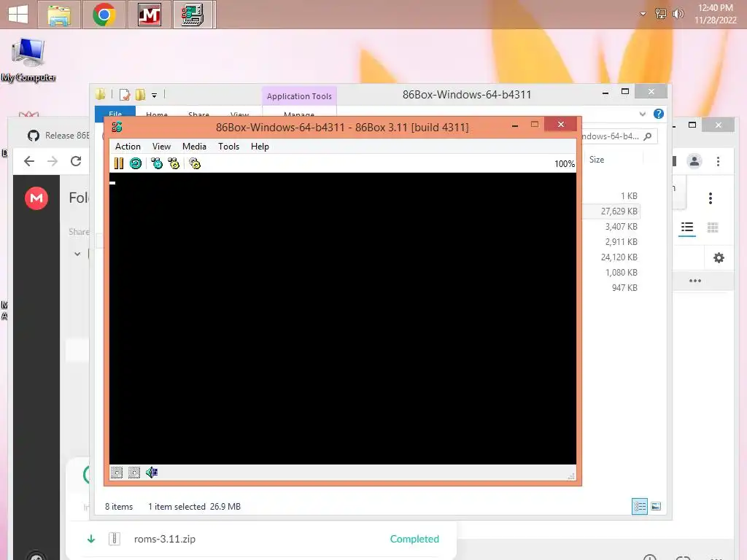Select the 1 KB file size cell
This screenshot has width=747, height=560.
(x=629, y=196)
